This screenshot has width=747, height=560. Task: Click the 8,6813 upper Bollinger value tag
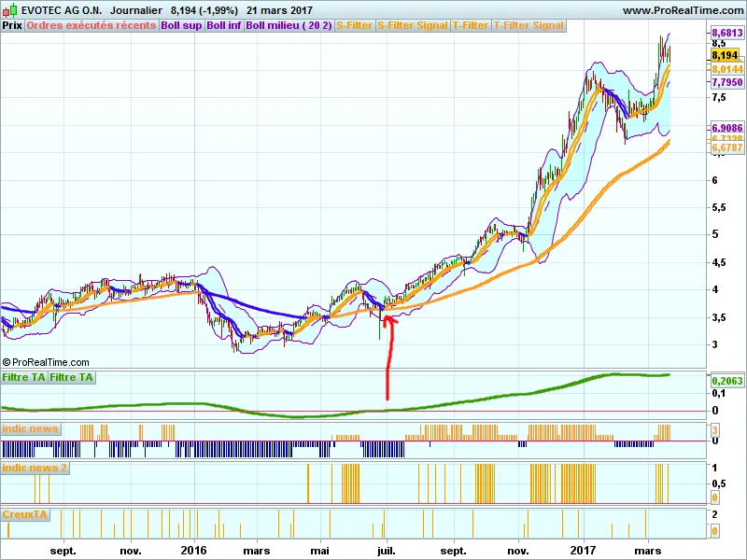(720, 33)
